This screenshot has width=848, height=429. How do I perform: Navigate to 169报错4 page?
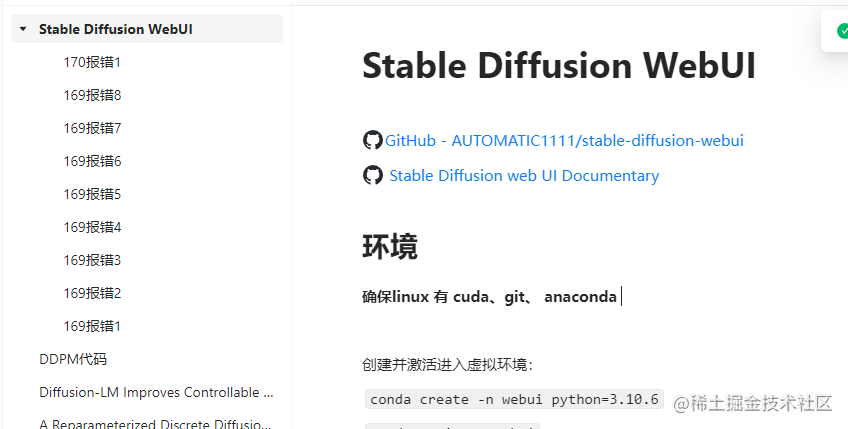point(92,227)
